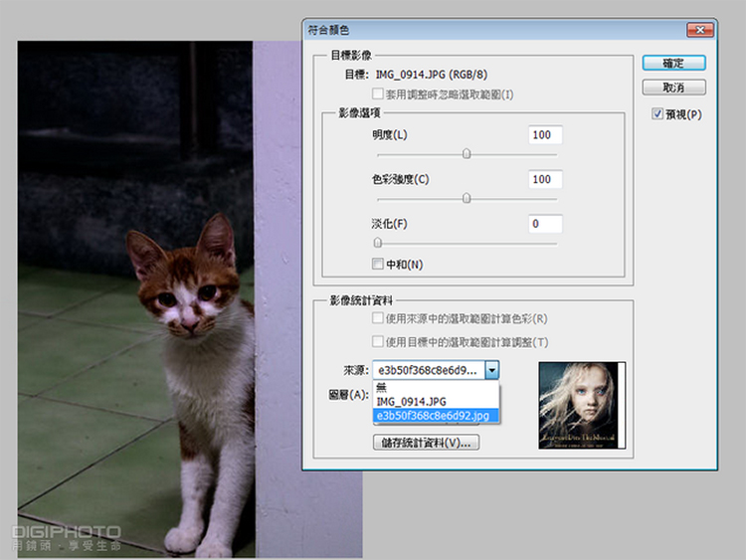Click the 色彩強度(C) value field

coord(545,179)
